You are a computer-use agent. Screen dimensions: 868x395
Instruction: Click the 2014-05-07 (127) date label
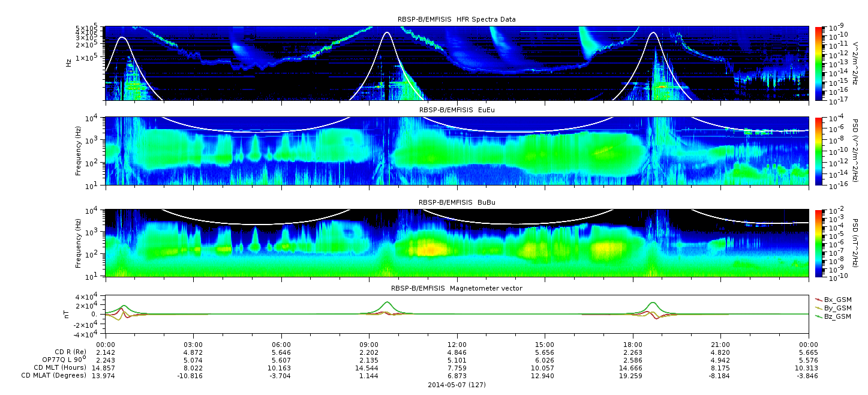coord(456,384)
